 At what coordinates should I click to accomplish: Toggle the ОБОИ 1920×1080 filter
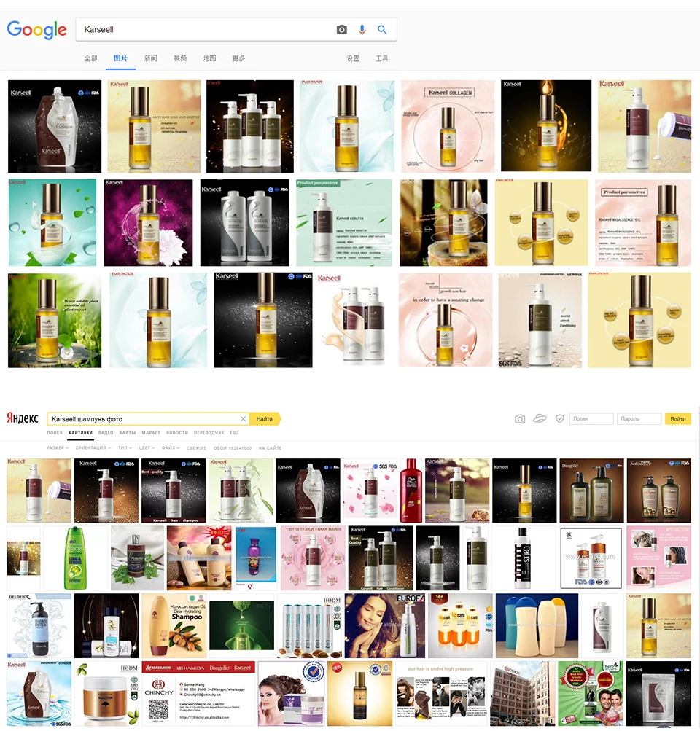coord(233,448)
